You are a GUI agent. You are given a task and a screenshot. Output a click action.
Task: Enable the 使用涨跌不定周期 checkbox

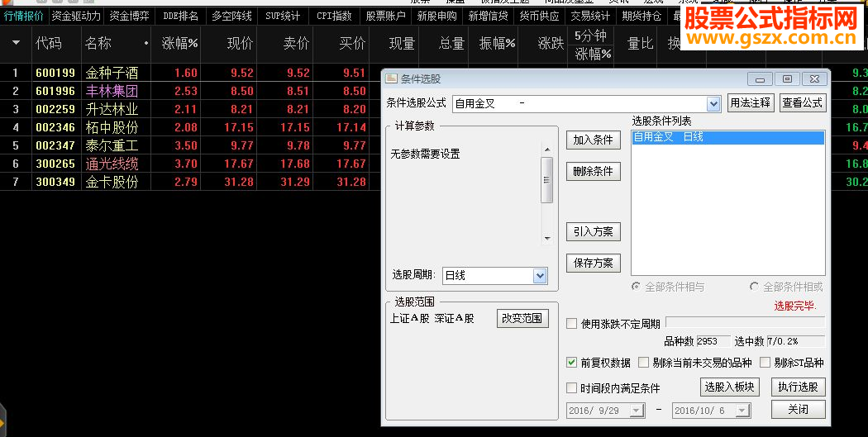point(572,324)
